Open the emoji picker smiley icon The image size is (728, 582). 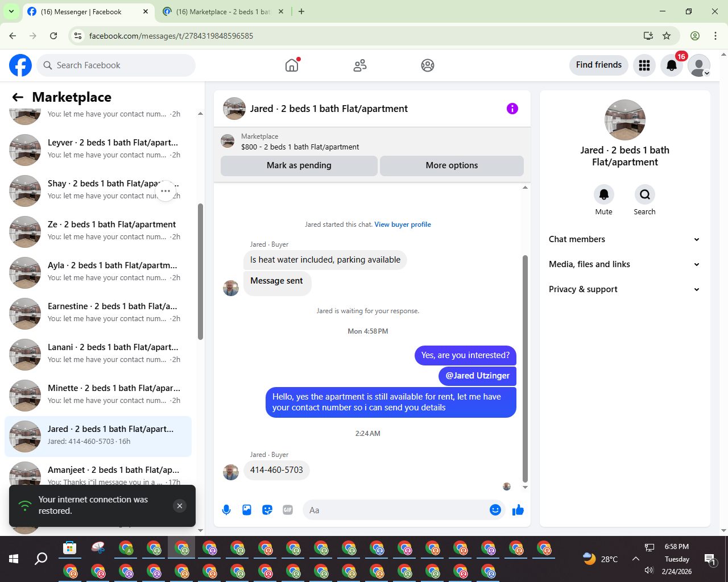[495, 510]
